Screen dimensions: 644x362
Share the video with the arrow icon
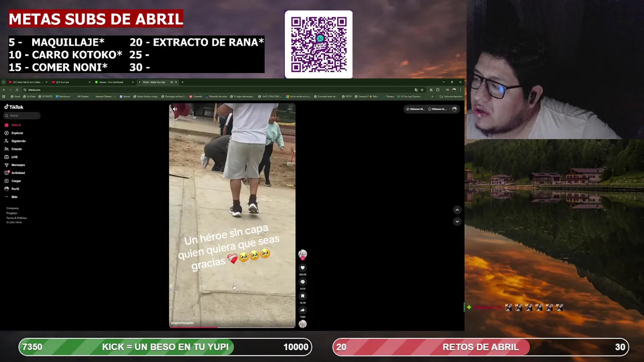tap(302, 310)
